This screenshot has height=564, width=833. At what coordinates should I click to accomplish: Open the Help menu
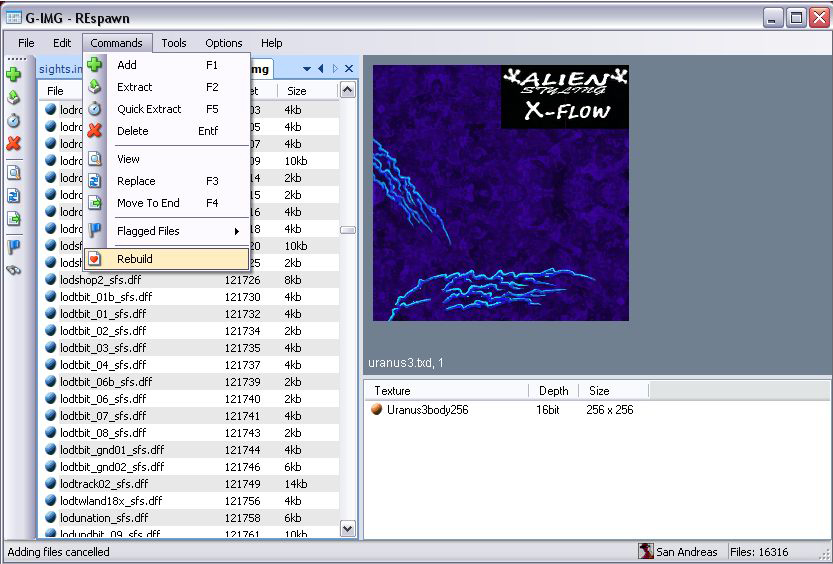click(x=271, y=43)
